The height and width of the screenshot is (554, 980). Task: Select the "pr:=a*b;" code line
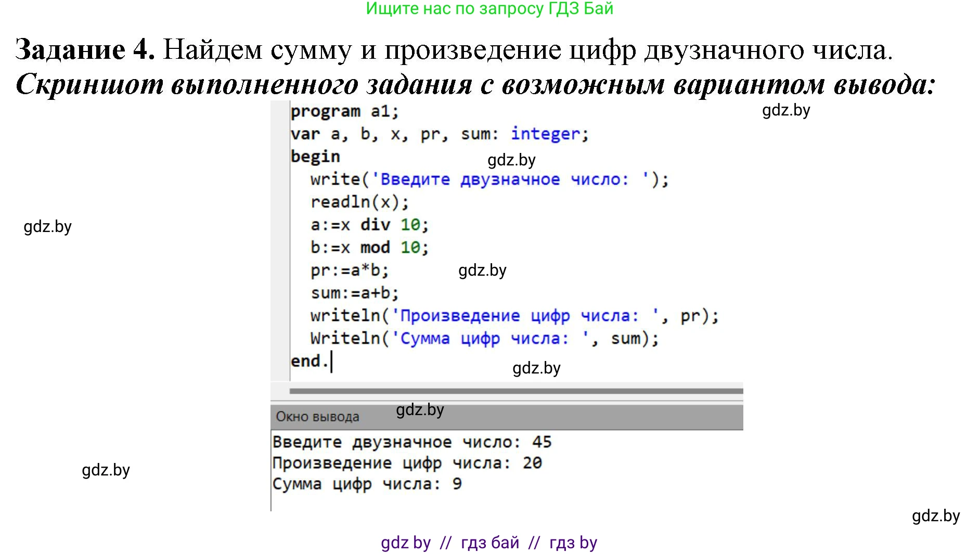click(349, 270)
